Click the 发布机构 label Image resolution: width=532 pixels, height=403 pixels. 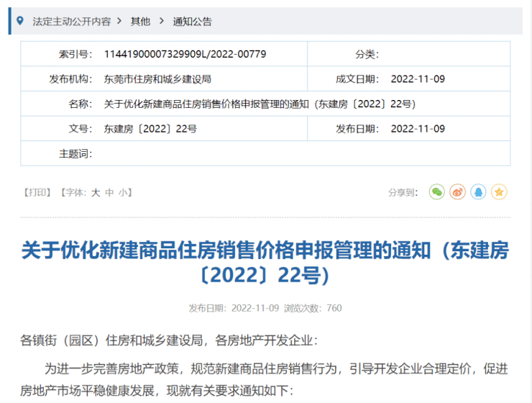[x=70, y=79]
